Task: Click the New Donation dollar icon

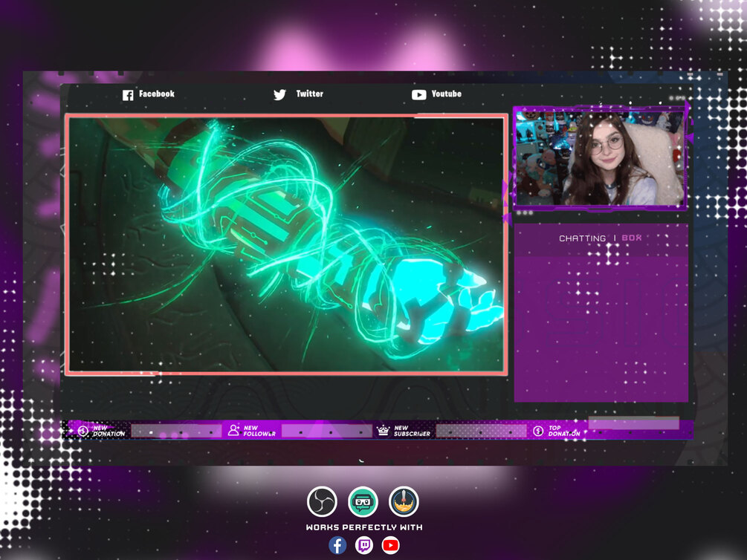Action: click(83, 431)
